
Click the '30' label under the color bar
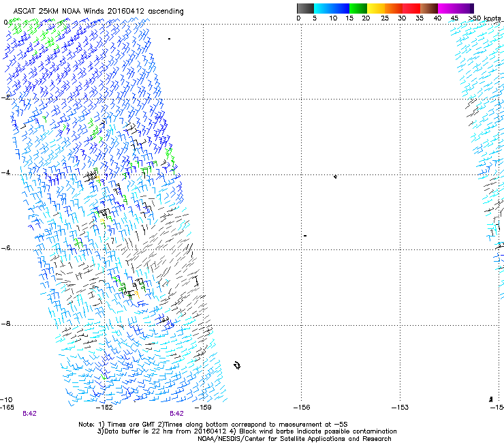402,18
